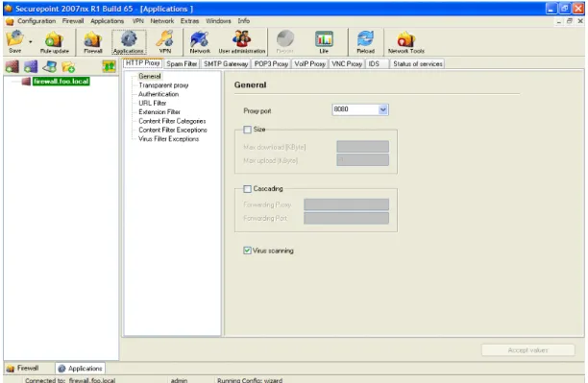Click the inner window minimize button
The height and width of the screenshot is (383, 588).
pos(559,21)
